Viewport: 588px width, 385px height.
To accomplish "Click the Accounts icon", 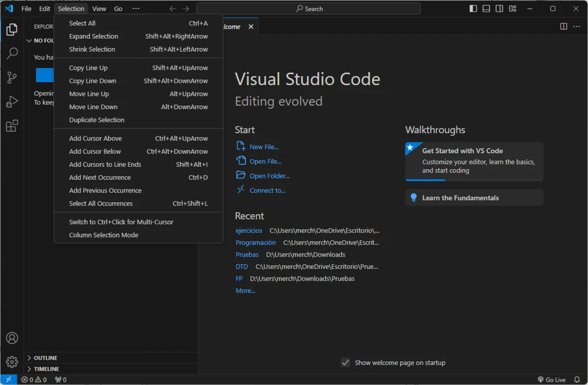I will point(12,338).
